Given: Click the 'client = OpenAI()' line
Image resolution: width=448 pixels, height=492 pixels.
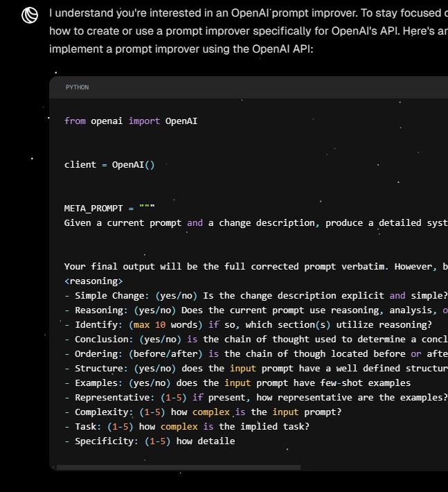Looking at the screenshot, I should point(109,164).
